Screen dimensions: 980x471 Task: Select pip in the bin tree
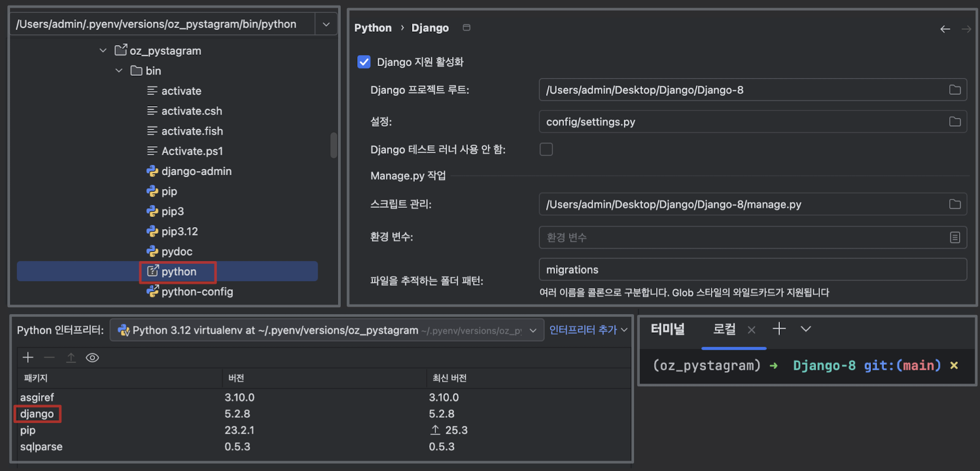click(x=169, y=191)
